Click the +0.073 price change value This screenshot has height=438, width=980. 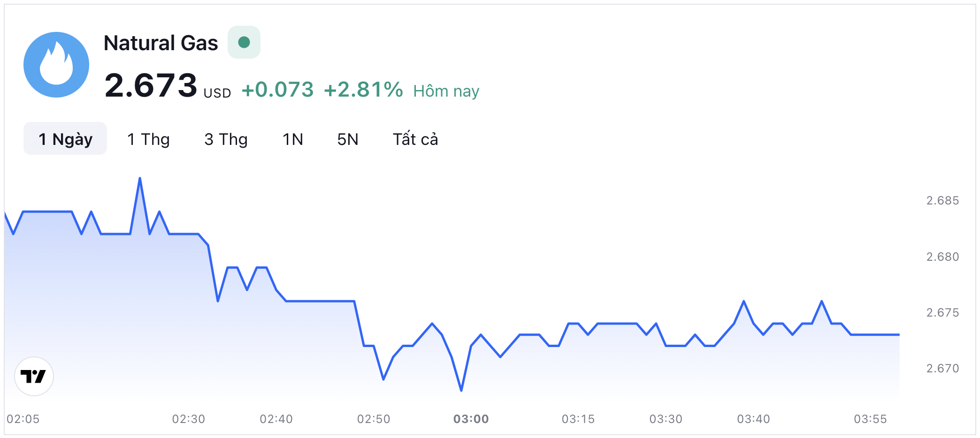(x=277, y=90)
